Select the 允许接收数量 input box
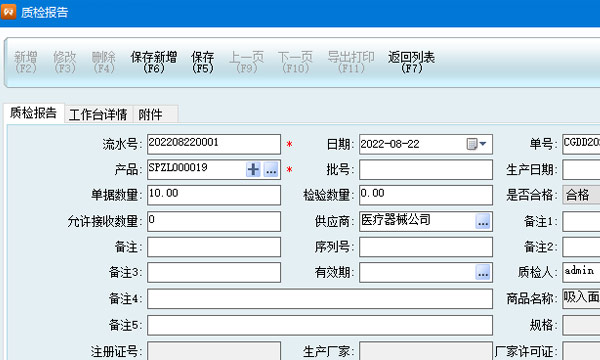Viewport: 600px width, 360px height. tap(214, 221)
